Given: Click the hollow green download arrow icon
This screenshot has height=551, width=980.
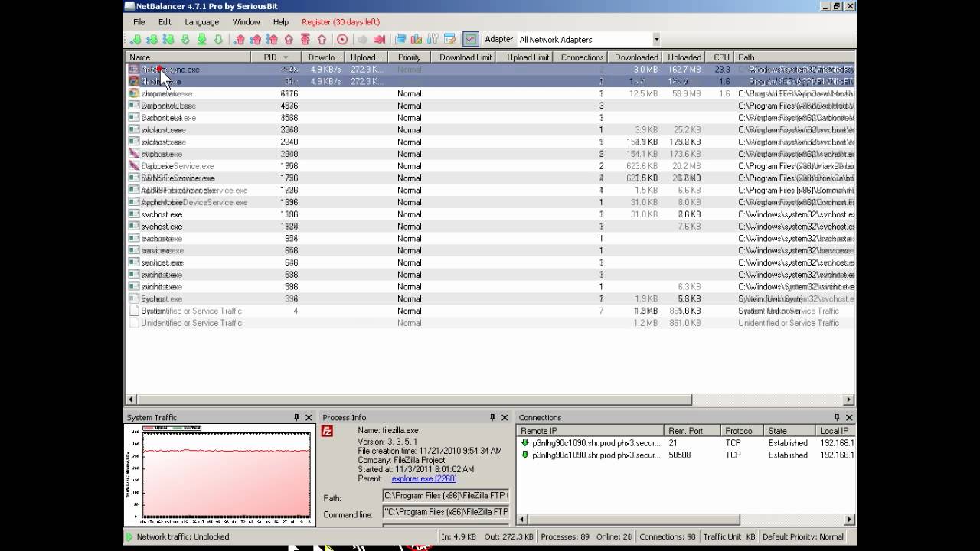Looking at the screenshot, I should coord(218,39).
